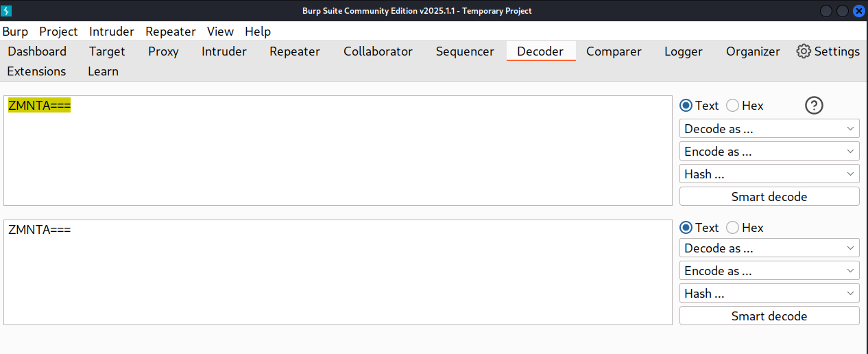Image resolution: width=868 pixels, height=354 pixels.
Task: Open the Burp menu
Action: [x=15, y=32]
